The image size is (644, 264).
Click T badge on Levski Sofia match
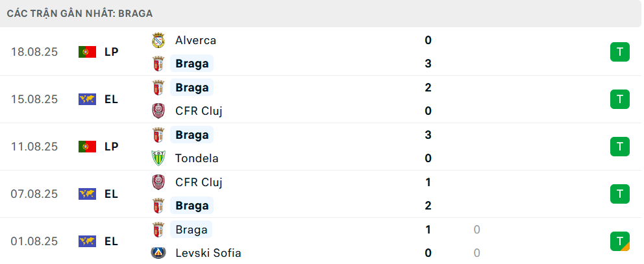point(620,241)
